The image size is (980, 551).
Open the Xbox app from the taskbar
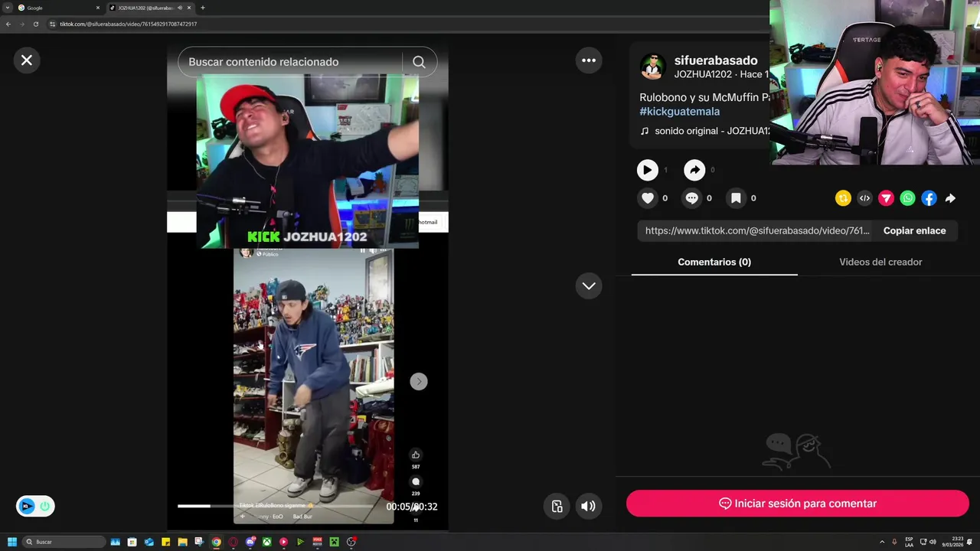point(266,542)
